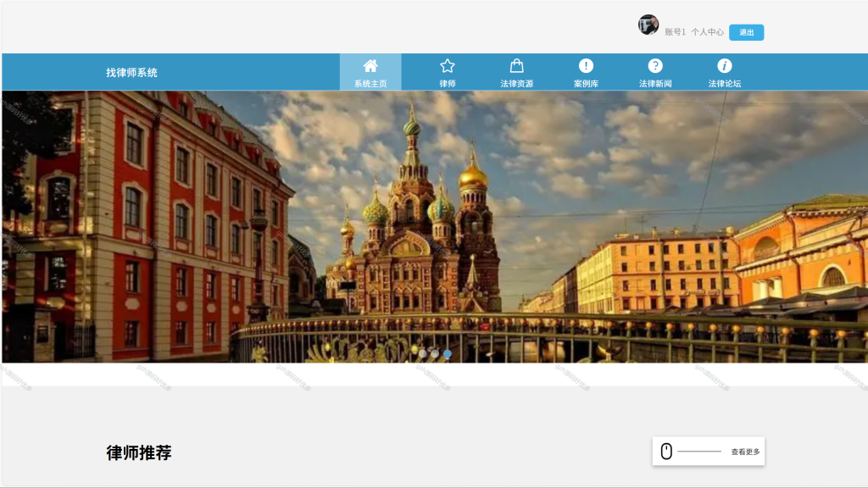Click 查看更多 to view more lawyers
868x488 pixels.
tap(745, 452)
